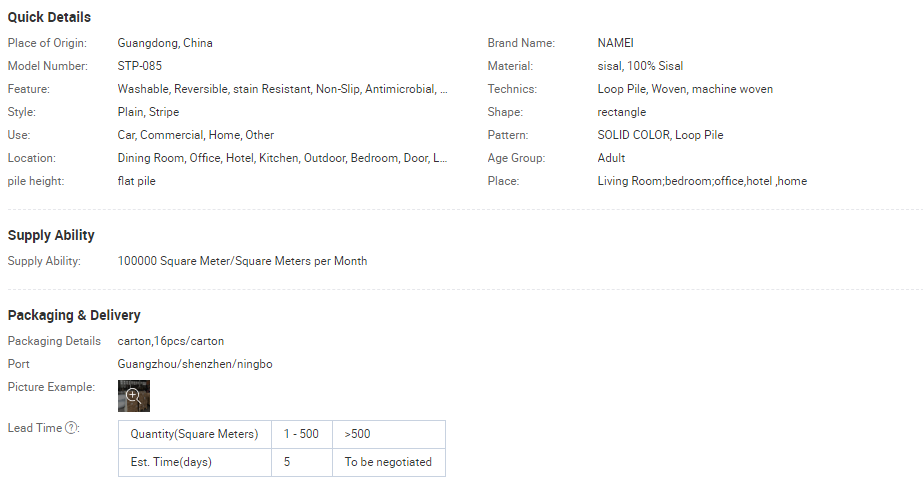Click the 'To be negotiated' table cell
This screenshot has height=492, width=923.
pos(388,462)
